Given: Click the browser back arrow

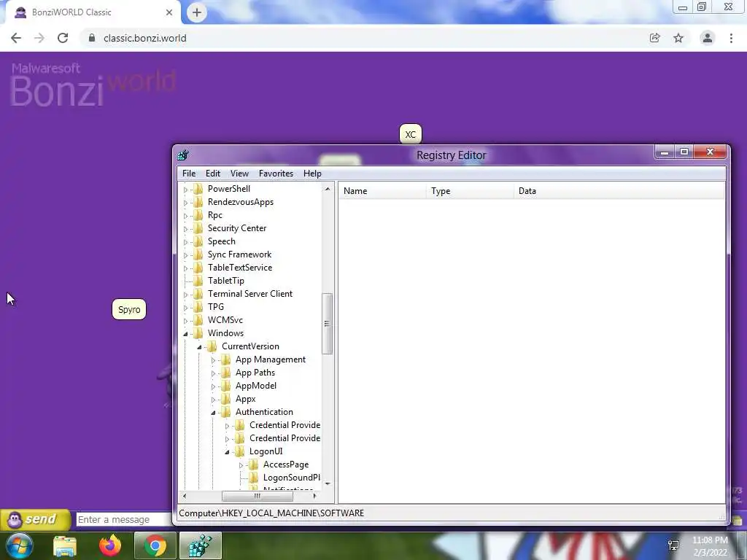Looking at the screenshot, I should [16, 38].
